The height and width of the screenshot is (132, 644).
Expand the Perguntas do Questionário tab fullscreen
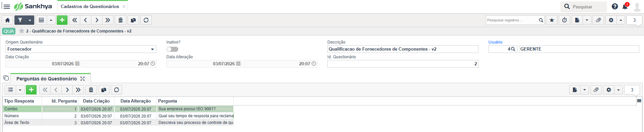(x=83, y=79)
